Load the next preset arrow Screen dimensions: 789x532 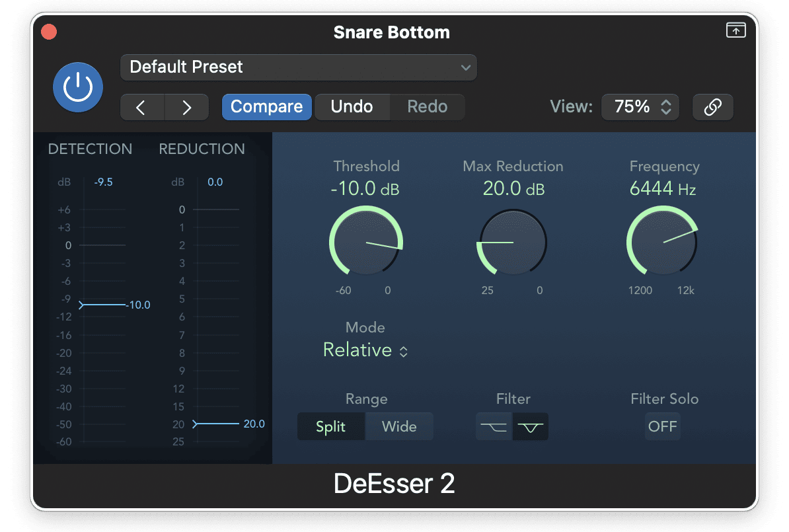187,106
